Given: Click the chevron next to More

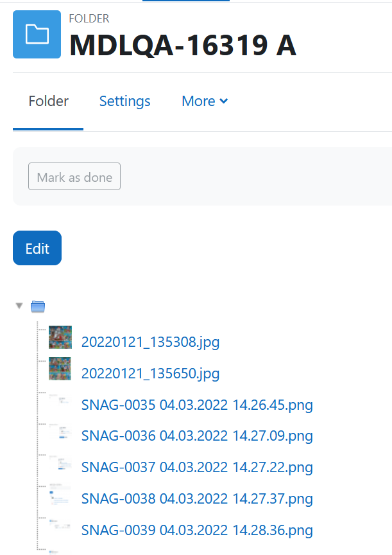Looking at the screenshot, I should 224,101.
